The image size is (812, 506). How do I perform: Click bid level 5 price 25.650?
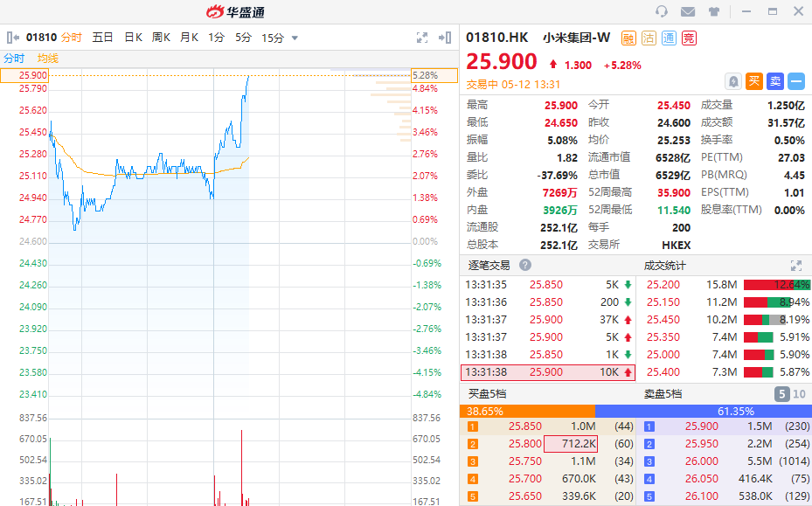coord(525,496)
